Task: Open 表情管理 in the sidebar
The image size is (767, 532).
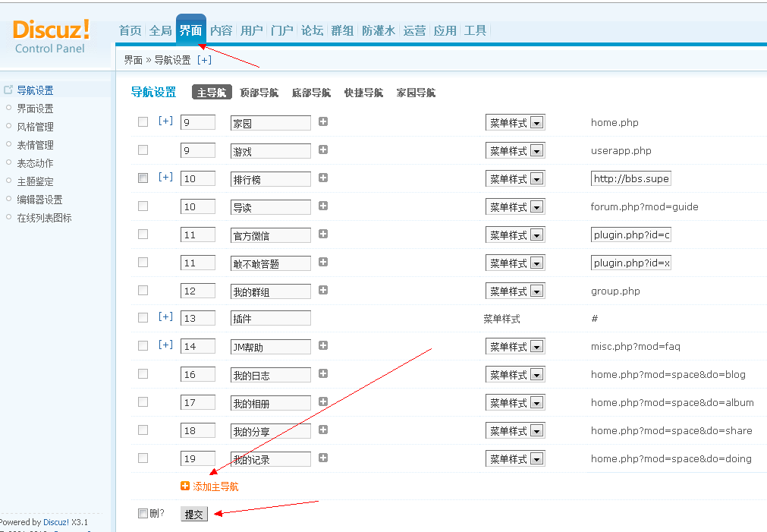Action: (x=35, y=145)
